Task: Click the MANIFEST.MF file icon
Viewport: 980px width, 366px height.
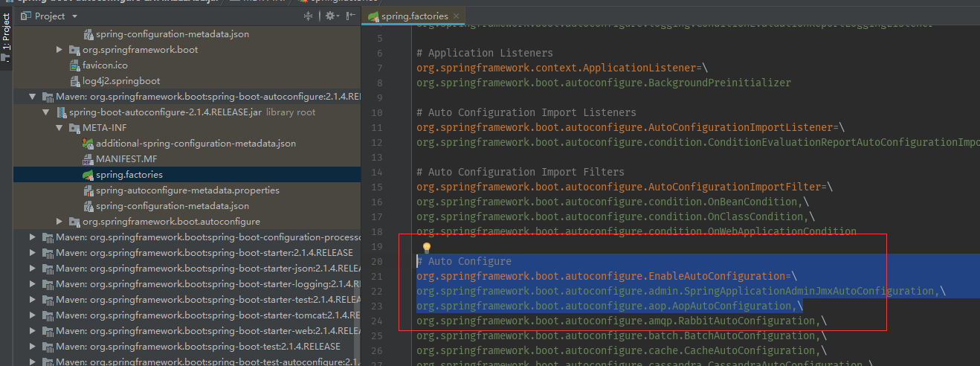Action: point(88,159)
